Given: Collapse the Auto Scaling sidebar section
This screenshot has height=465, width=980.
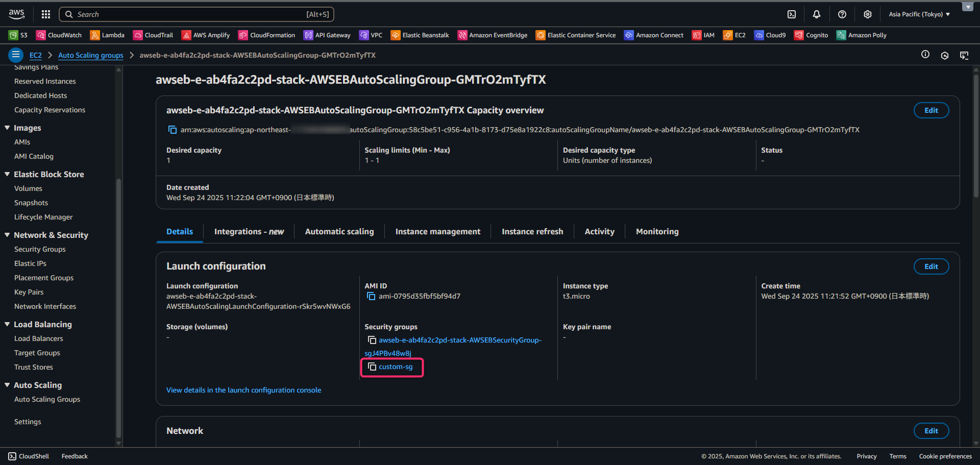Looking at the screenshot, I should click(x=7, y=385).
